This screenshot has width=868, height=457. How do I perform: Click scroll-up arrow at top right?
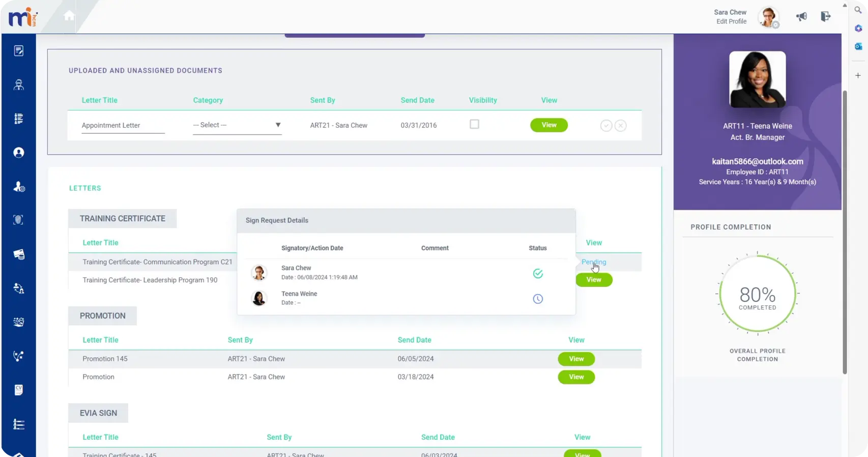tap(845, 5)
